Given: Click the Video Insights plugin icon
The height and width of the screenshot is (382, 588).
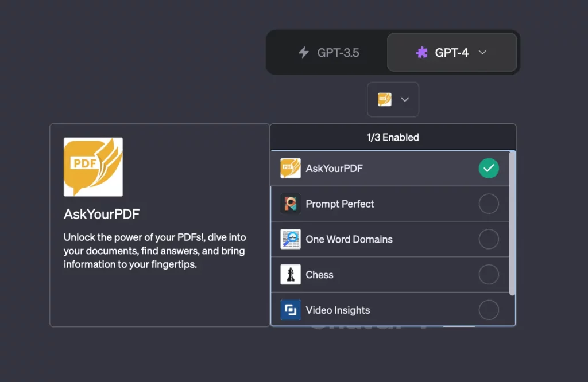Looking at the screenshot, I should click(x=290, y=310).
